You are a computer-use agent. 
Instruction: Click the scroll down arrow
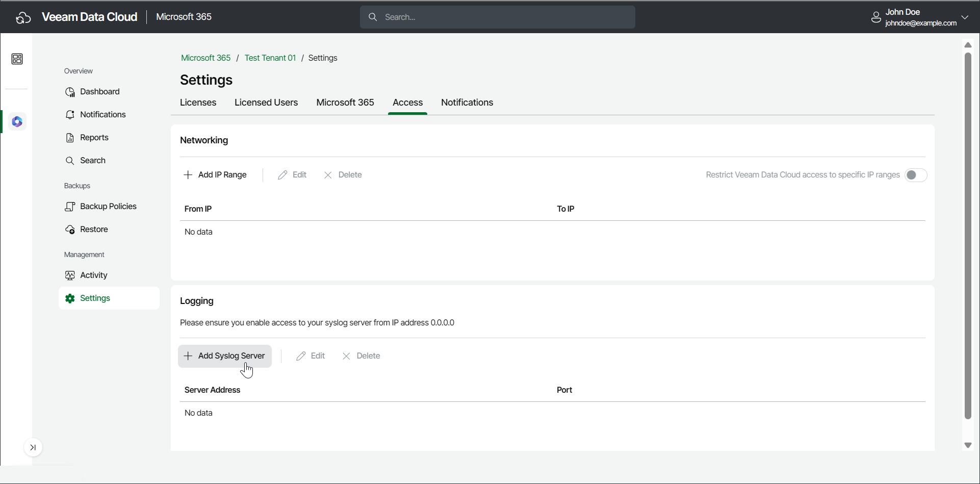tap(968, 446)
